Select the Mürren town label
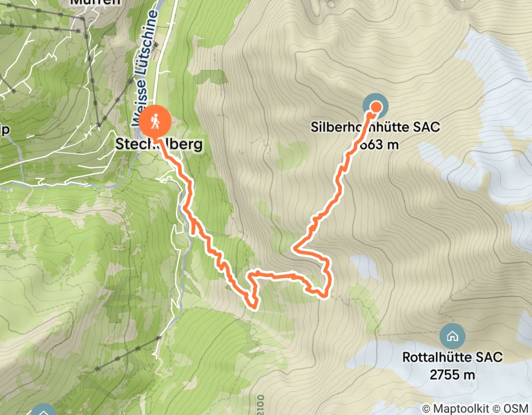Image resolution: width=532 pixels, height=415 pixels. click(95, 2)
